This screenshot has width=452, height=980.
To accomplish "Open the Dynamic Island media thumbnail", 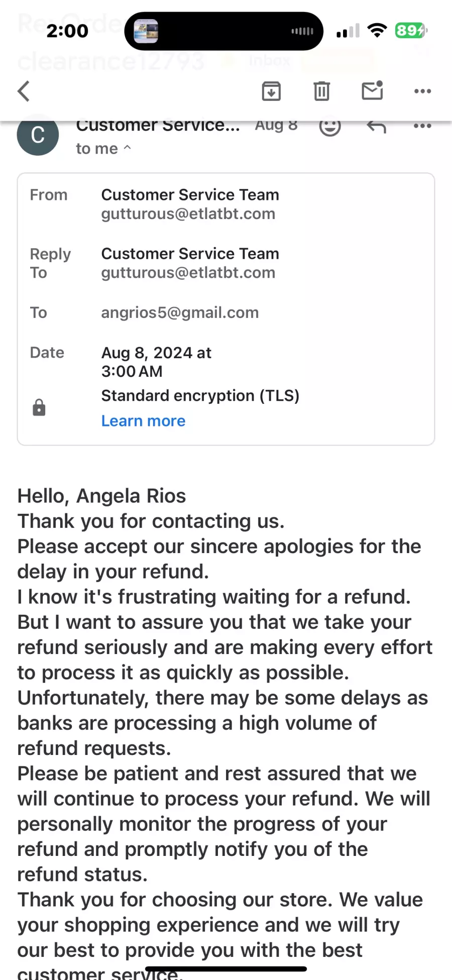I will pyautogui.click(x=146, y=31).
